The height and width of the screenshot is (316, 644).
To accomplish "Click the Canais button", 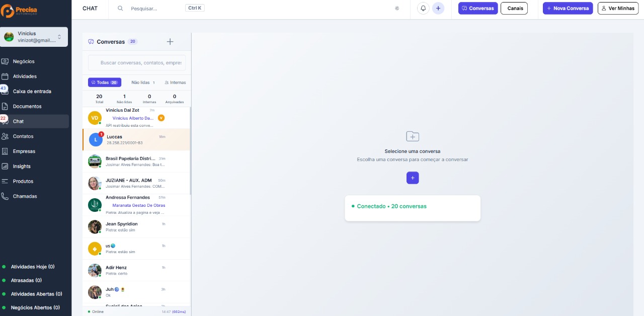I will [514, 9].
